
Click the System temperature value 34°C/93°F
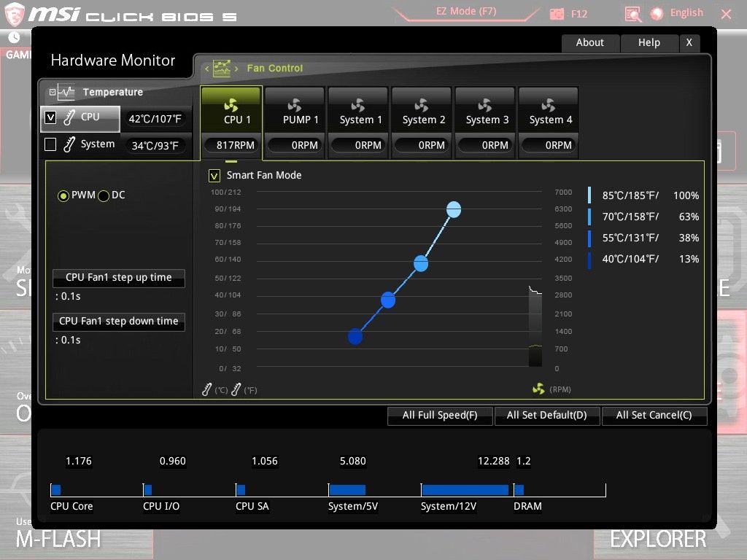coord(155,146)
